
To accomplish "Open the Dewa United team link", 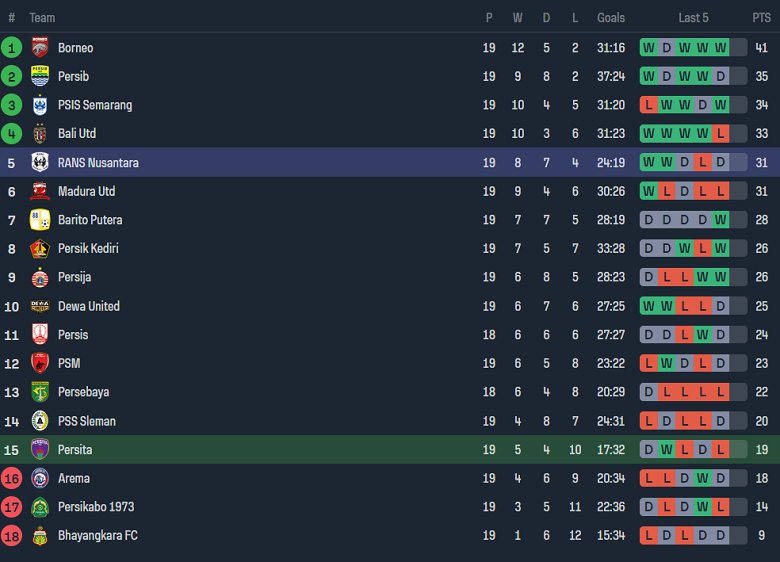I will point(88,306).
